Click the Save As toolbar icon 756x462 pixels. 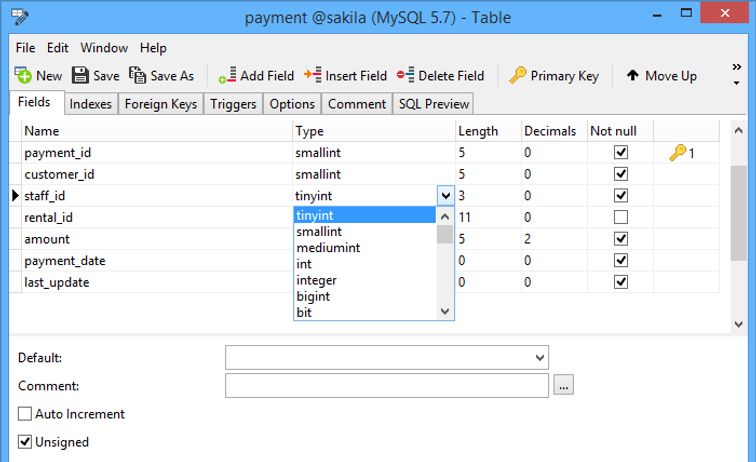(138, 75)
